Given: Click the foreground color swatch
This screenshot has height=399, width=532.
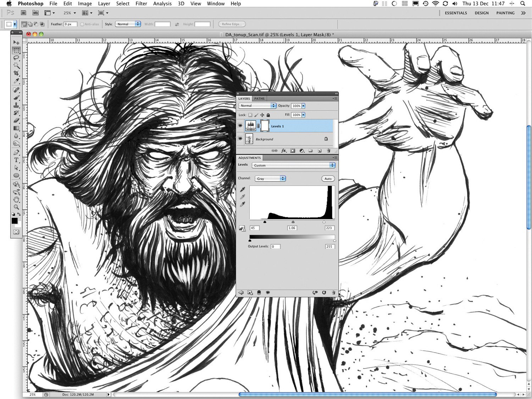Looking at the screenshot, I should (x=14, y=221).
